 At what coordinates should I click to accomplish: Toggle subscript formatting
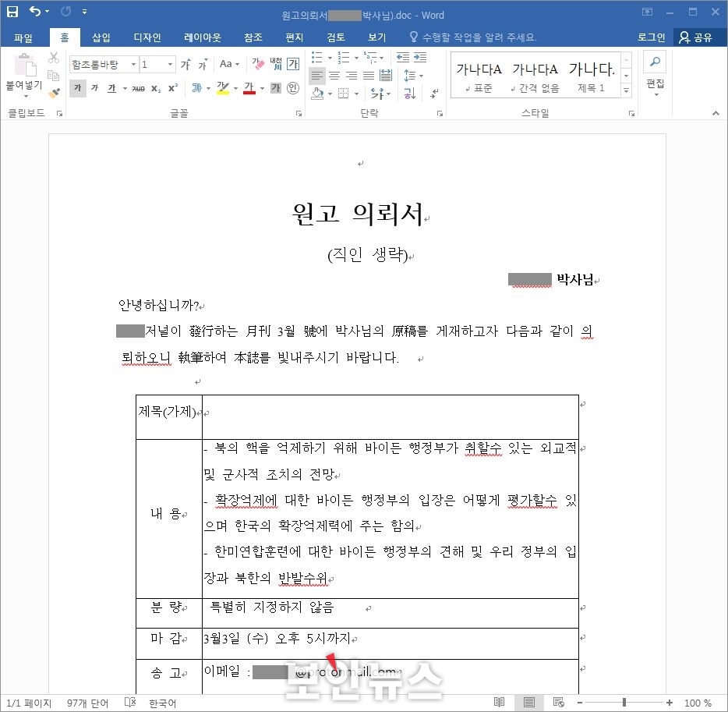(x=156, y=88)
